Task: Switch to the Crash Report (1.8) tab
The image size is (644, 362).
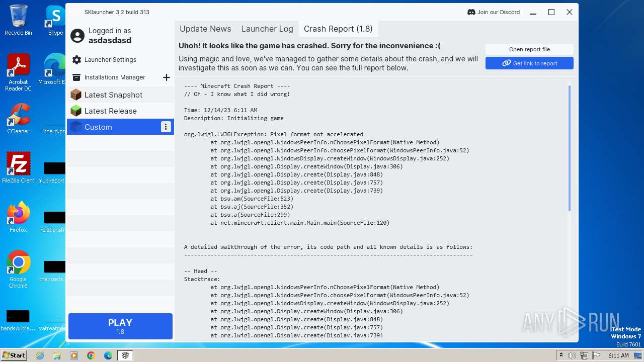Action: 338,29
